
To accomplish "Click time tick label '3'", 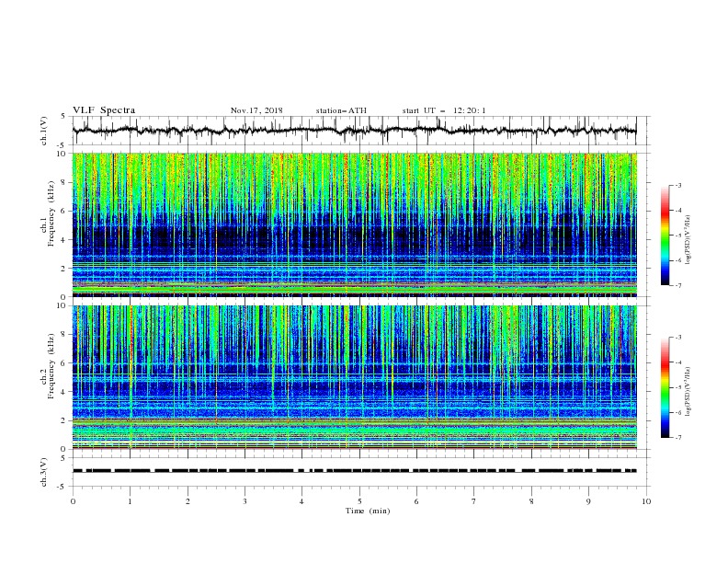I will [x=245, y=501].
